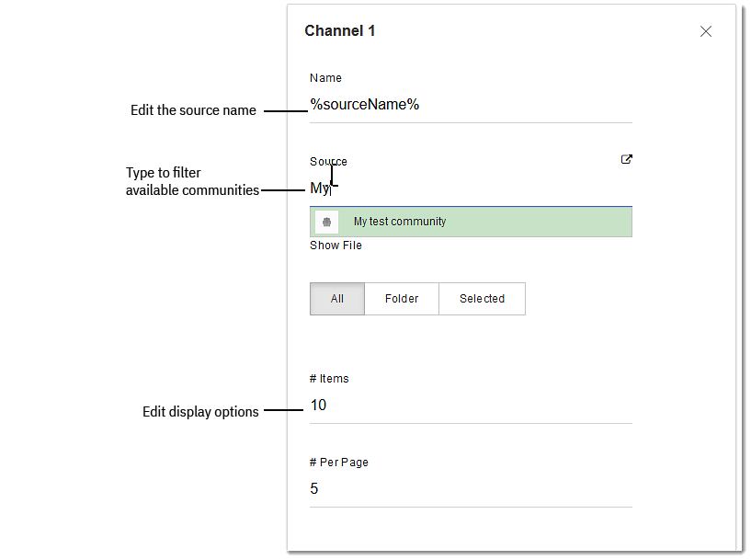Click the # Items label

329,378
